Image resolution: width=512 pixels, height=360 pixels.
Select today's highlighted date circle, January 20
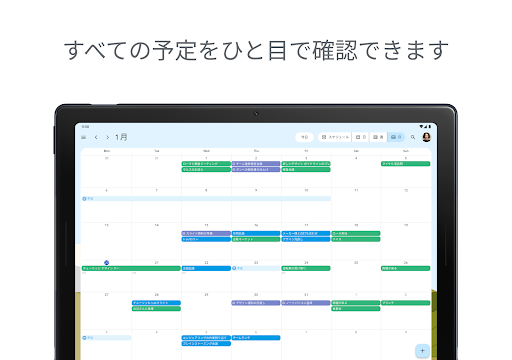click(106, 263)
